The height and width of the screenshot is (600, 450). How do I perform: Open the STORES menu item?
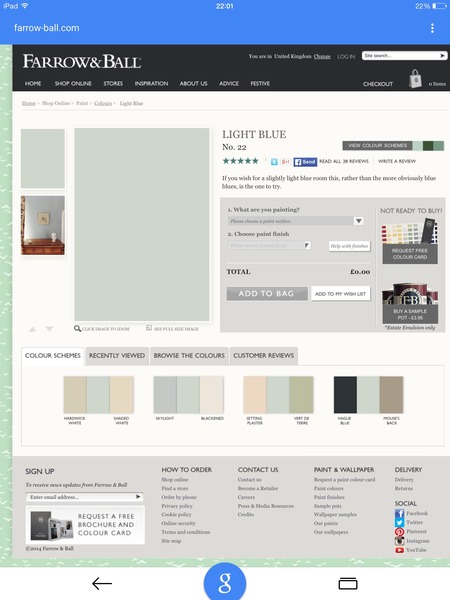(113, 83)
